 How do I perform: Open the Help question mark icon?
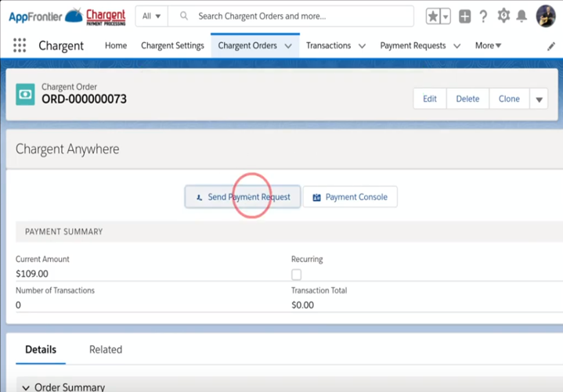point(483,16)
